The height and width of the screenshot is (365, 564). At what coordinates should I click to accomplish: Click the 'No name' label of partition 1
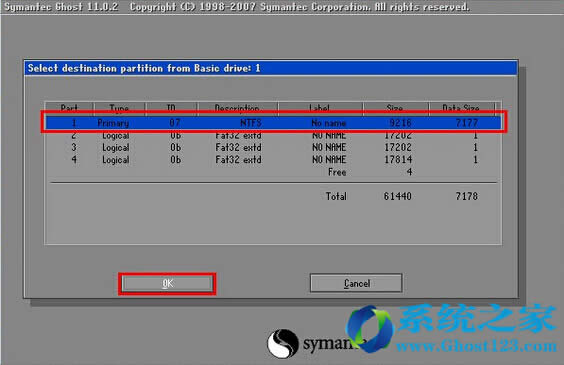[329, 123]
